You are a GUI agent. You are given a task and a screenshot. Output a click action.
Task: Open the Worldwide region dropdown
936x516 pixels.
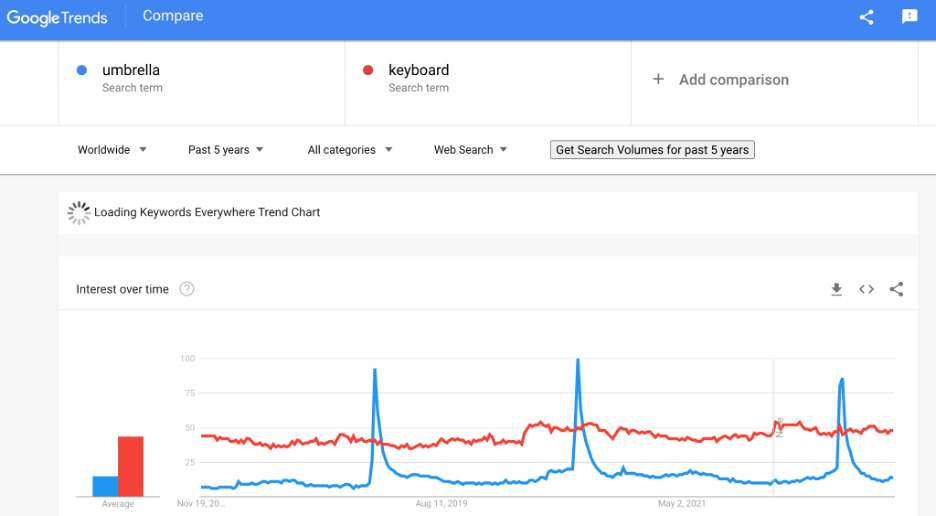coord(112,150)
